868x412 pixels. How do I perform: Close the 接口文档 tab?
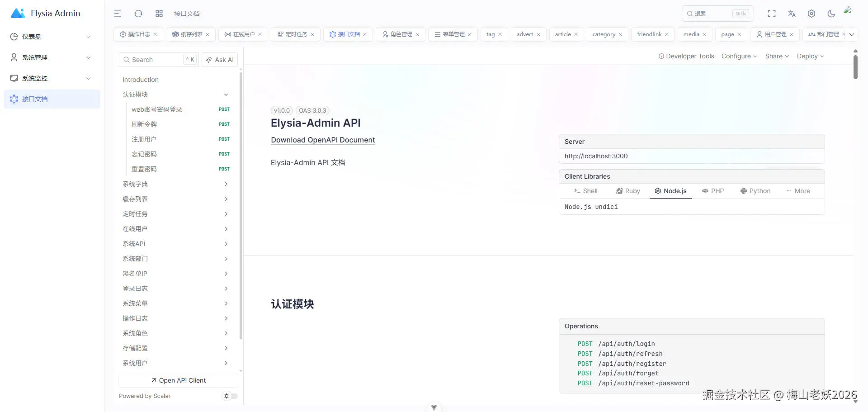click(365, 34)
